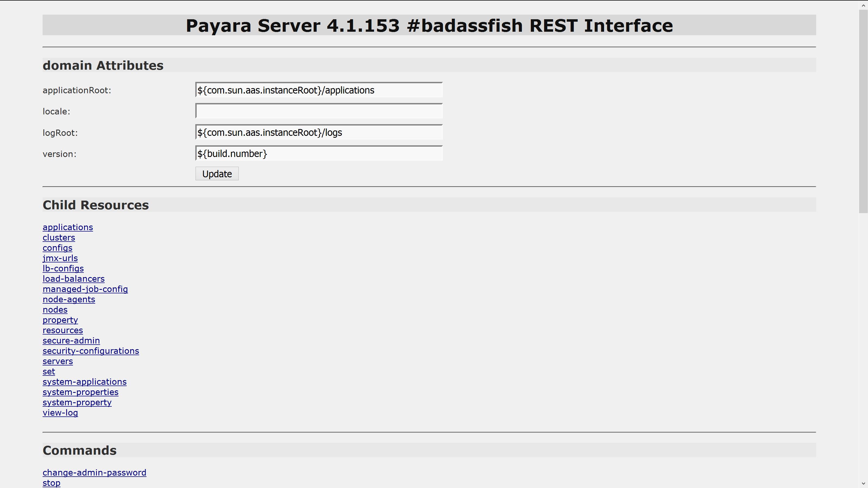Open security-configurations link
Viewport: 868px width, 488px height.
pyautogui.click(x=91, y=351)
